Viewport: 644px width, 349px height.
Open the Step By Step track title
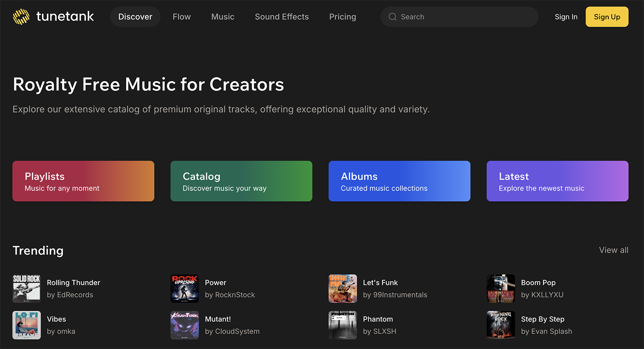pyautogui.click(x=543, y=319)
